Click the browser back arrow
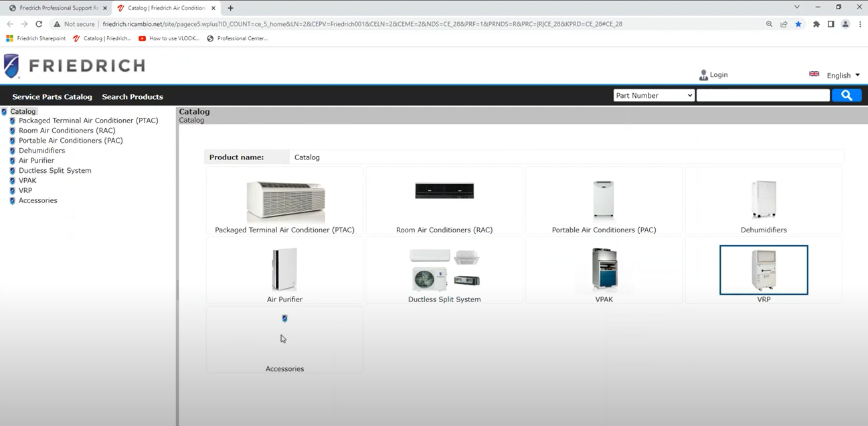 [x=10, y=24]
